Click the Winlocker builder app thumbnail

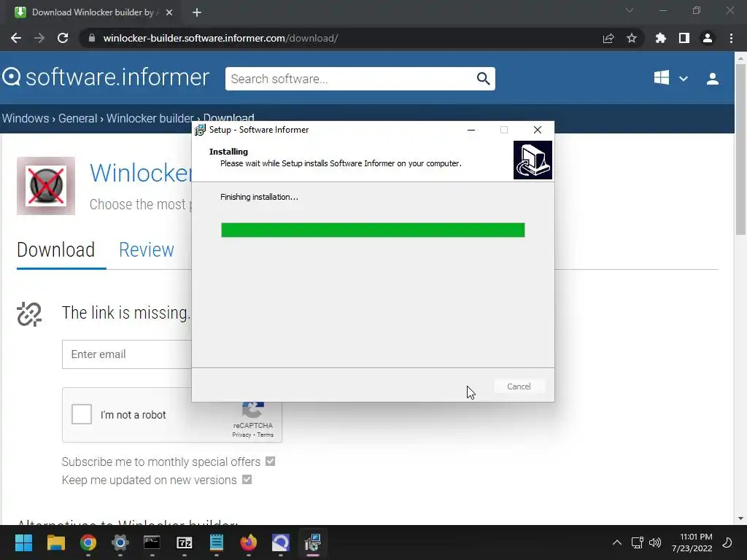pyautogui.click(x=46, y=186)
